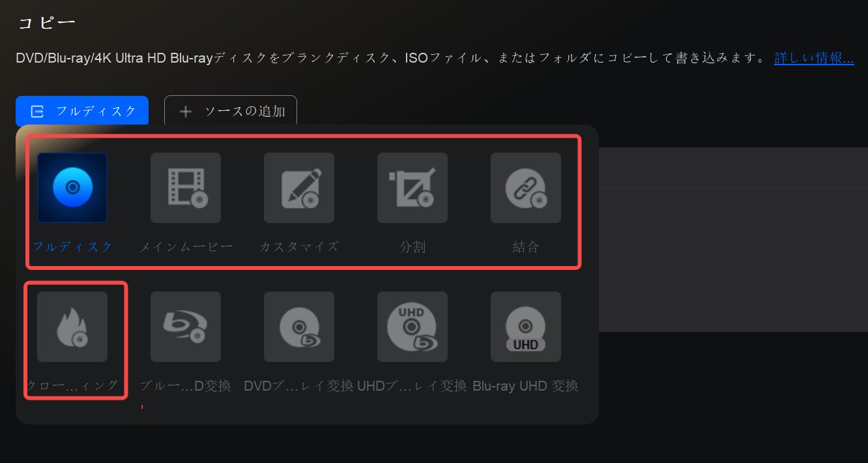This screenshot has height=463, width=868.
Task: Select the UHDブルーレイ変換 icon
Action: point(412,327)
